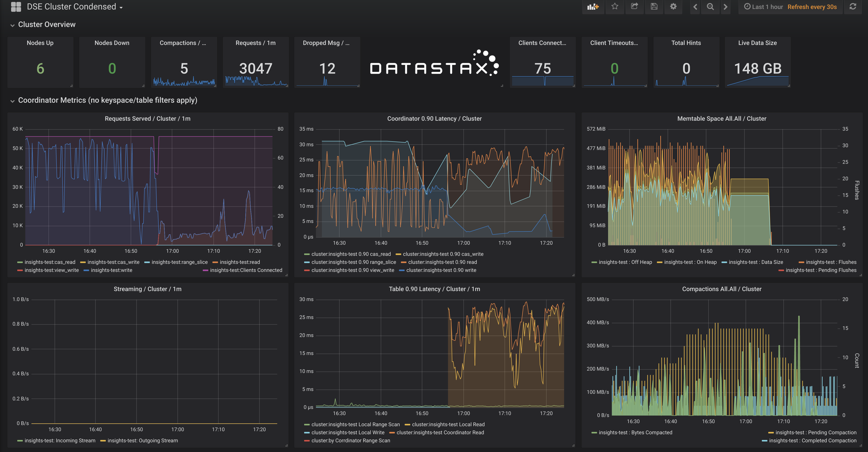The height and width of the screenshot is (452, 868).
Task: Toggle insights-test:Clients Connected legend series
Action: [x=246, y=270]
